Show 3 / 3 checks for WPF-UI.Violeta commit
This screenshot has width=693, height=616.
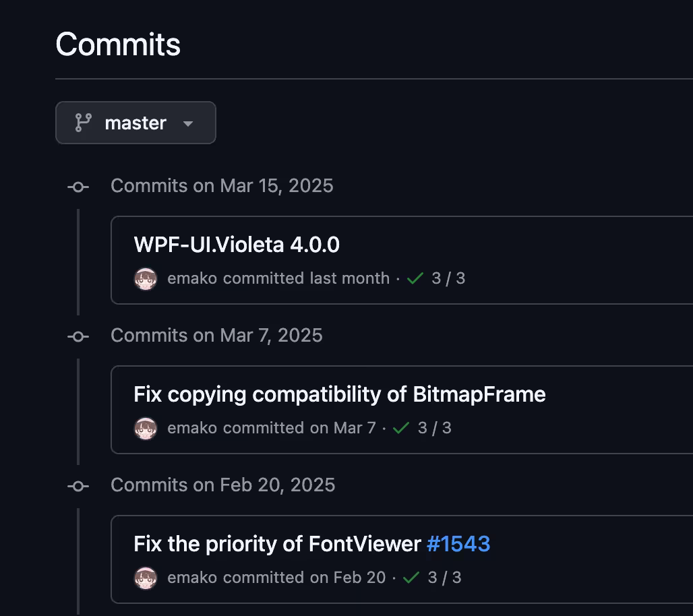coord(448,278)
